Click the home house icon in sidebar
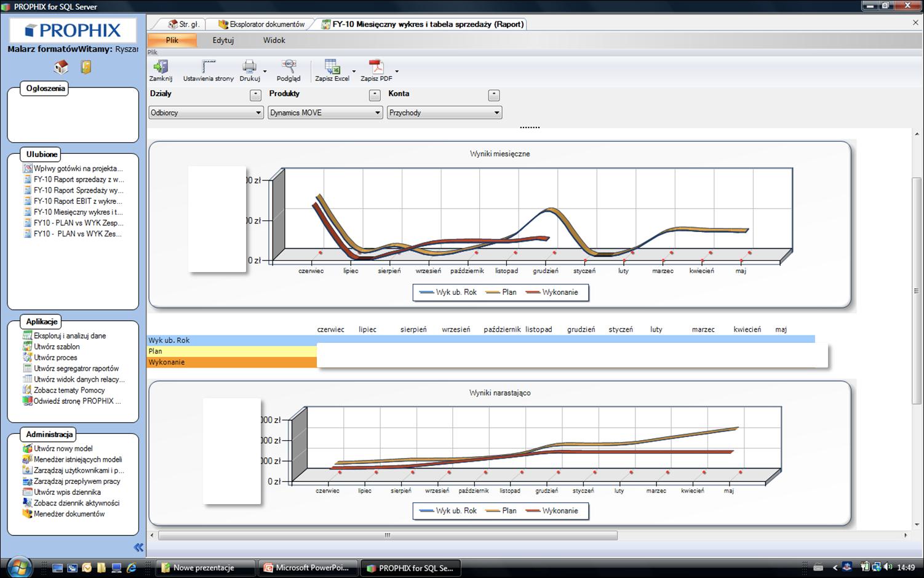 [x=61, y=66]
